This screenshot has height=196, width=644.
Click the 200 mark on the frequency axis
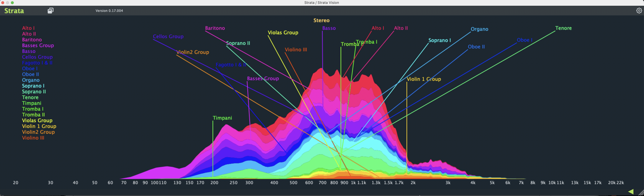coord(214,183)
